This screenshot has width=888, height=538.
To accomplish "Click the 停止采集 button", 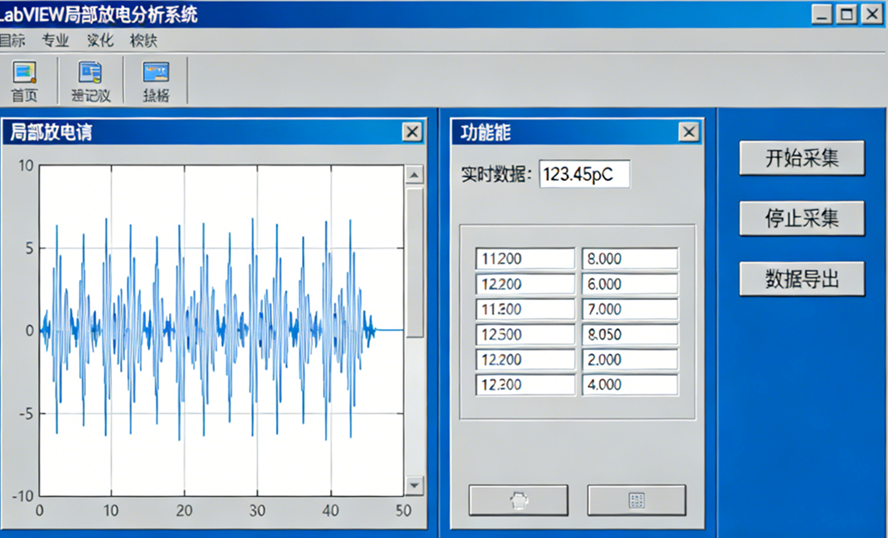I will [801, 218].
